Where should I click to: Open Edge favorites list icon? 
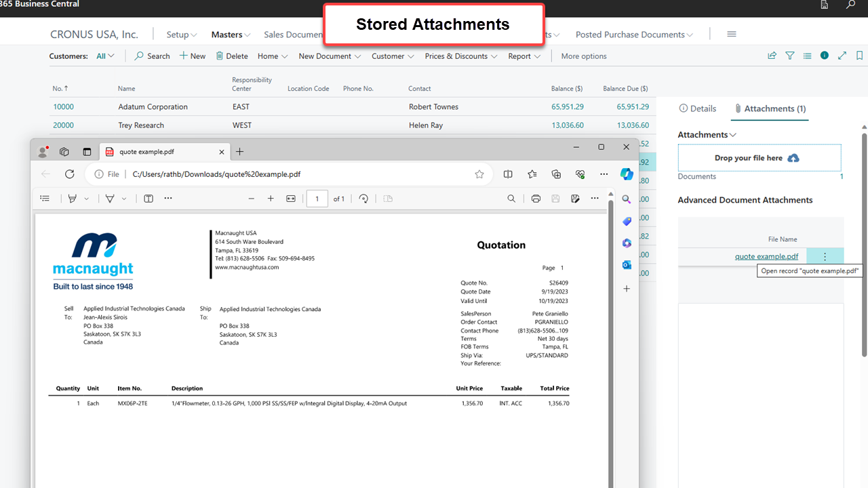[532, 174]
